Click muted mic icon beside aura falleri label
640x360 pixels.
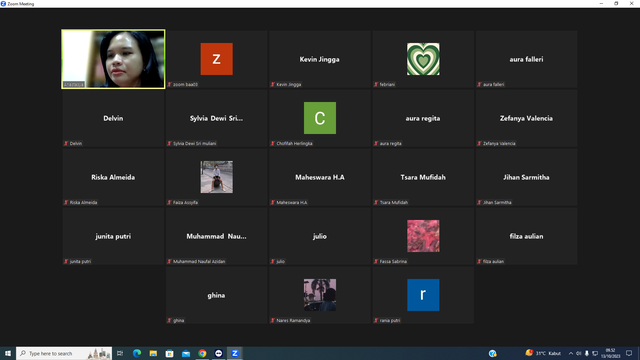[479, 84]
